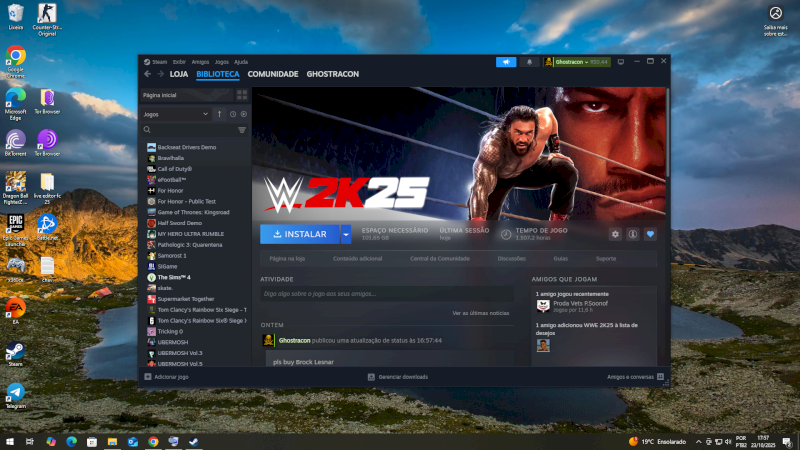Open Google Chrome desktop shortcut
Viewport: 800px width, 450px height.
point(16,62)
